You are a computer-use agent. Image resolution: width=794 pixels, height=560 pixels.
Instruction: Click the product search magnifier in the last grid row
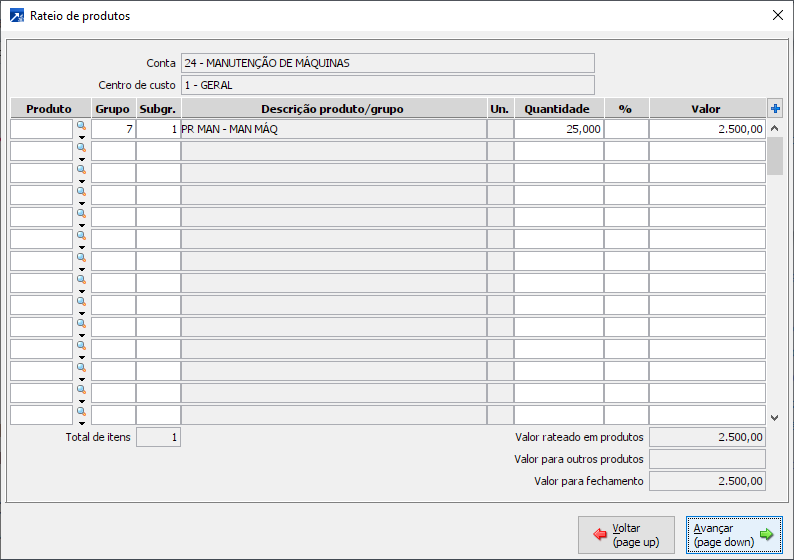pyautogui.click(x=81, y=412)
